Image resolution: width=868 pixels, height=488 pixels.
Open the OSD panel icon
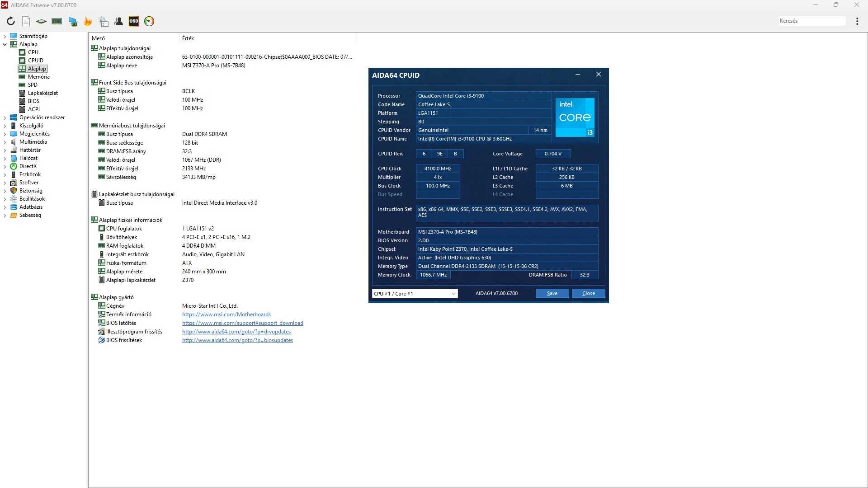click(134, 21)
